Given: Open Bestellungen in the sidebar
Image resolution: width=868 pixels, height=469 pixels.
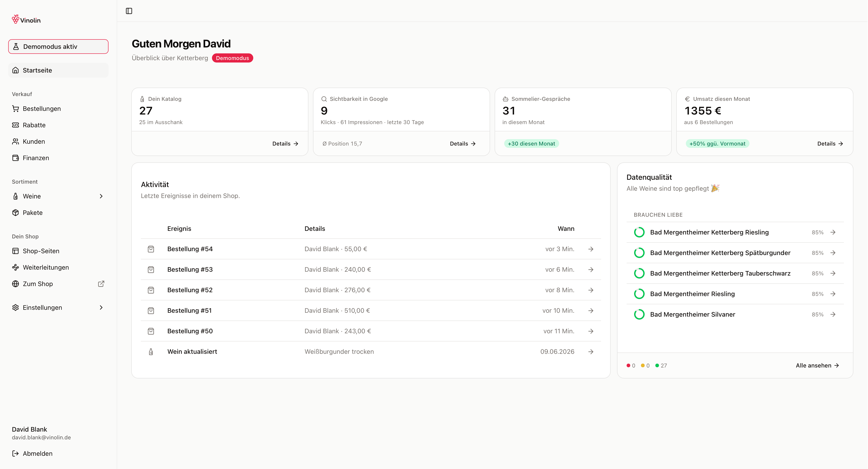Looking at the screenshot, I should 58,109.
